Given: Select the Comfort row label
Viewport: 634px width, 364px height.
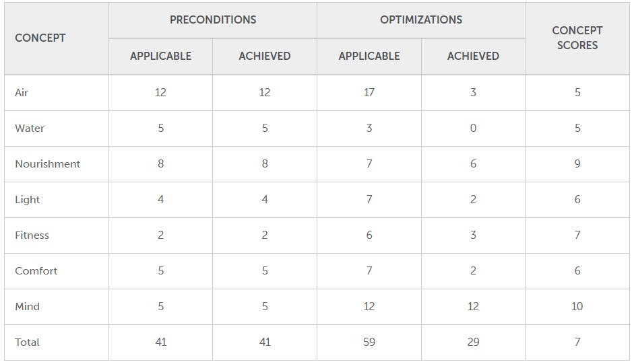Looking at the screenshot, I should coord(36,271).
